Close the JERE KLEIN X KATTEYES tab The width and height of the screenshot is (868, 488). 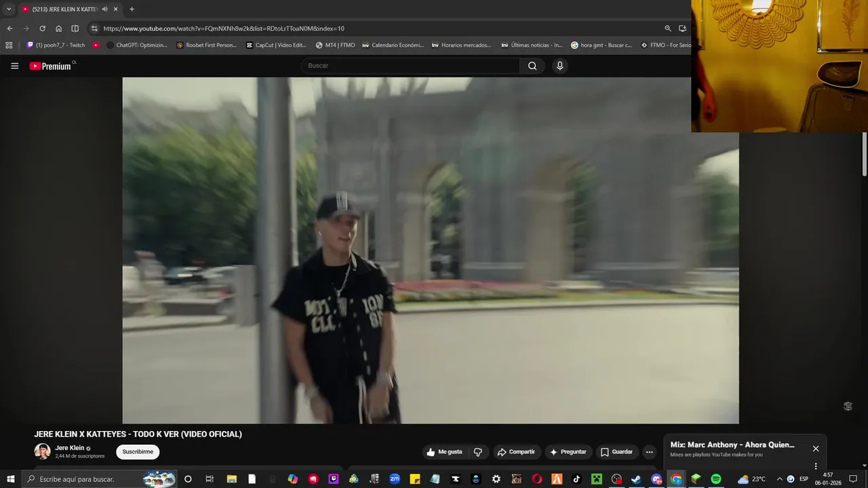[116, 9]
